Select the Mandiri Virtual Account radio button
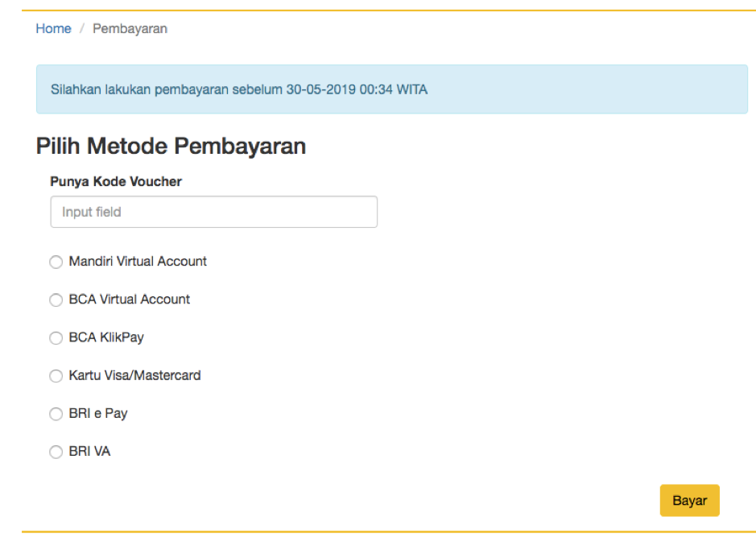Image resolution: width=756 pixels, height=550 pixels. 56,262
